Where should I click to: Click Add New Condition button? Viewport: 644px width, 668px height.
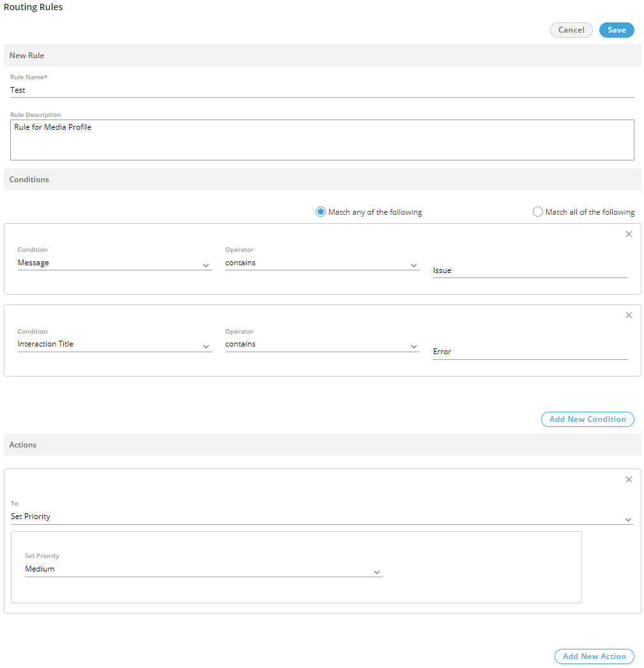click(x=588, y=419)
